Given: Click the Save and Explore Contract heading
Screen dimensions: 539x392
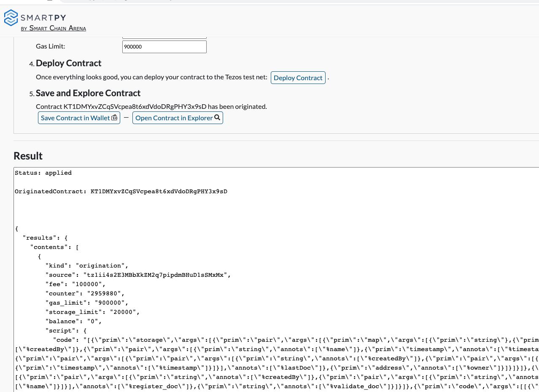Looking at the screenshot, I should coord(88,93).
